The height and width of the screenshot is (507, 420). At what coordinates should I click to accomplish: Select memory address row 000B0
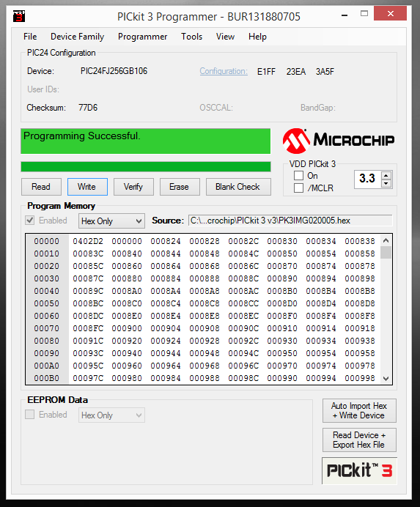(x=47, y=378)
